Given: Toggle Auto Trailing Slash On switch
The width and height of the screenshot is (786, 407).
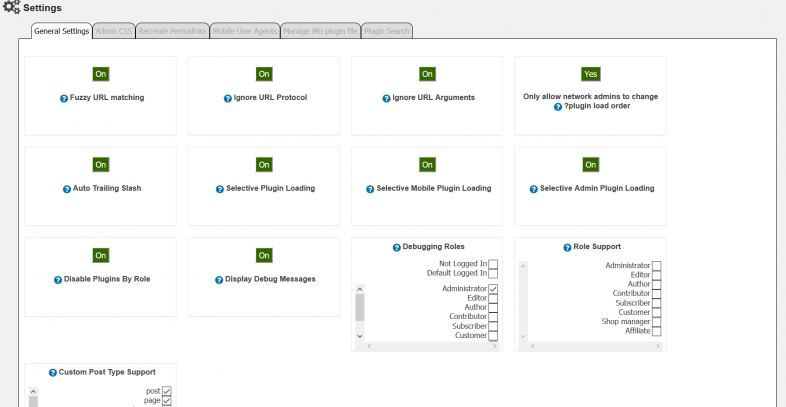Looking at the screenshot, I should [101, 165].
